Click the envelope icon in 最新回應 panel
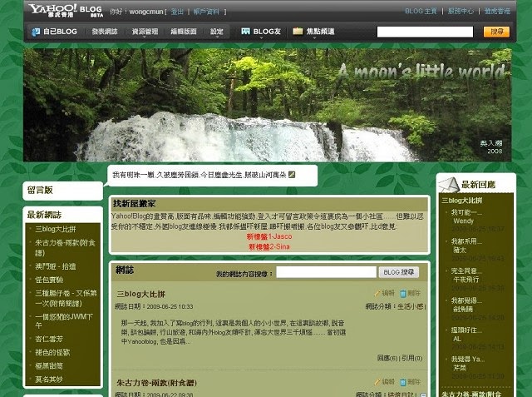The image size is (532, 397). click(449, 185)
